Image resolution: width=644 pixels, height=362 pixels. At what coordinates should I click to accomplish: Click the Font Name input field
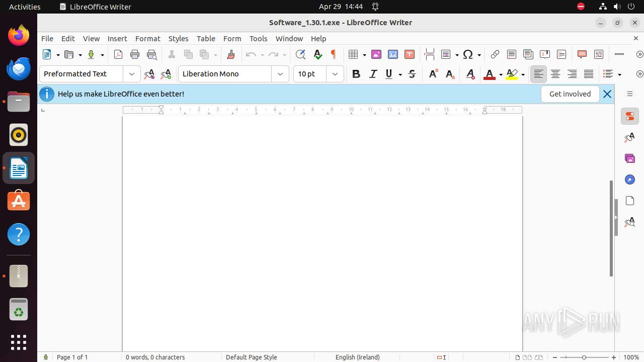tap(225, 74)
